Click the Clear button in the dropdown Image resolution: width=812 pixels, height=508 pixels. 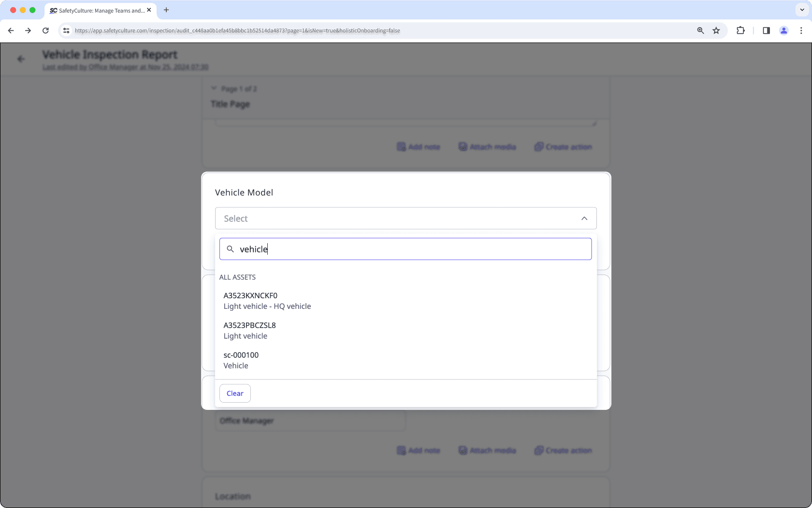[235, 393]
